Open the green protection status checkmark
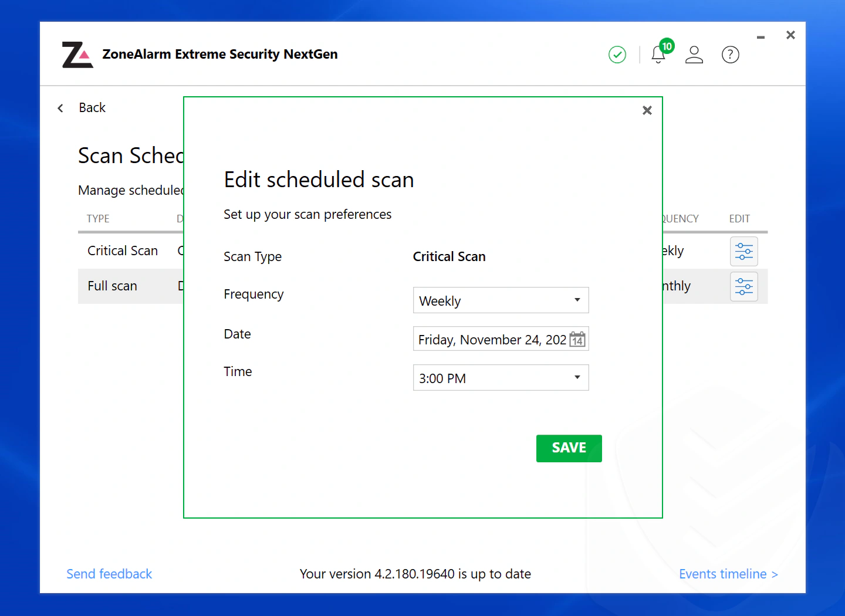 coord(617,55)
